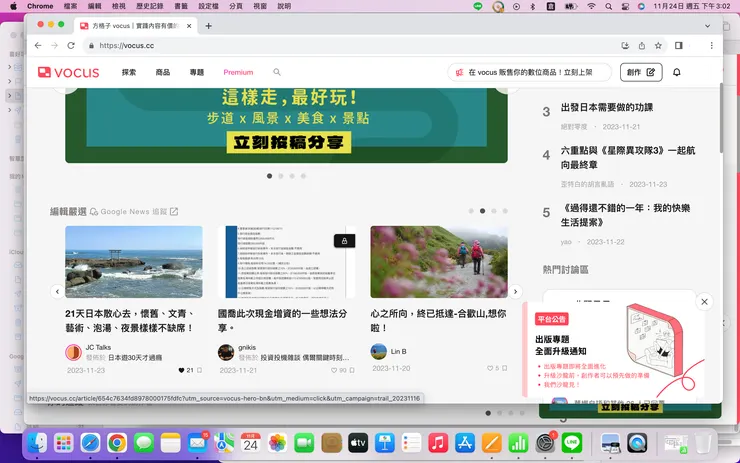Open article 心之所向，終已抵達-合歡山
This screenshot has height=463, width=740.
(x=438, y=320)
